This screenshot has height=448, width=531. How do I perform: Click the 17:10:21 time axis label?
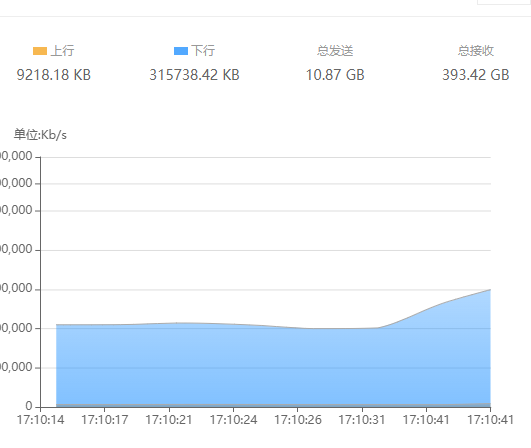tap(169, 420)
